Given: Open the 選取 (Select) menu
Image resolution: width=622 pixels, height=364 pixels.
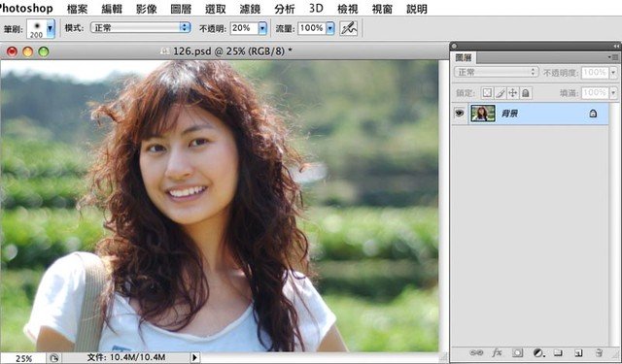Looking at the screenshot, I should [x=216, y=9].
